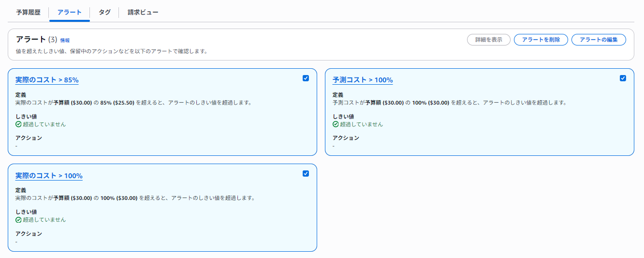Open the タグ tab
The height and width of the screenshot is (258, 644).
(x=104, y=13)
